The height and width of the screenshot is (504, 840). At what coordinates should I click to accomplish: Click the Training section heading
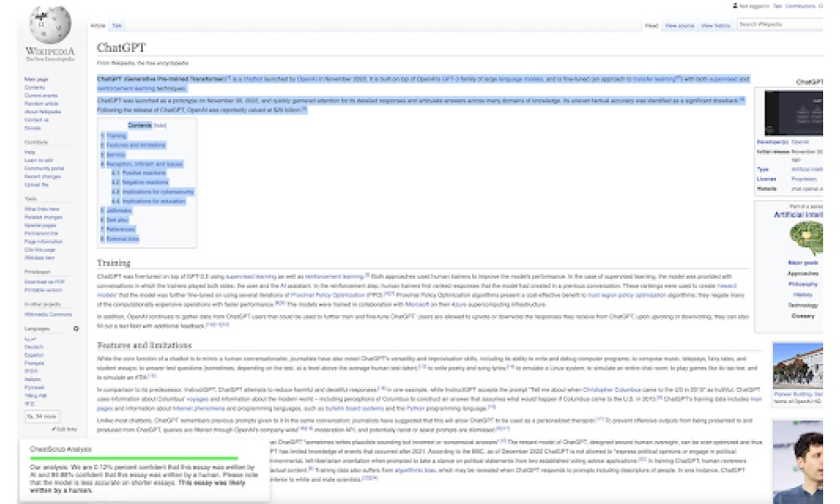113,262
